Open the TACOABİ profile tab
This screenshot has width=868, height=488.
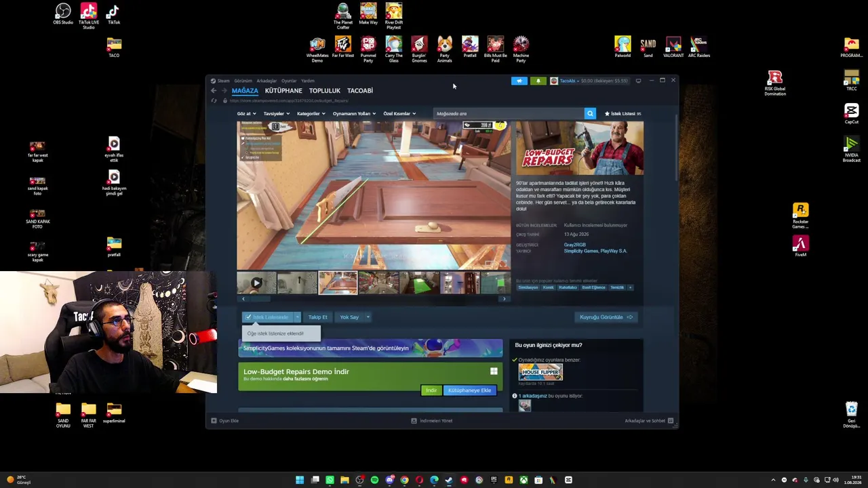click(x=360, y=91)
